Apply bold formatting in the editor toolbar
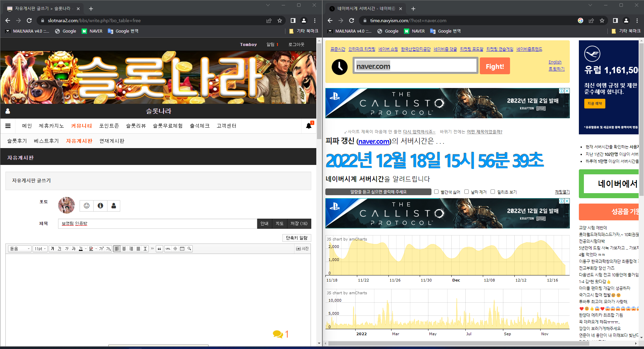The height and width of the screenshot is (349, 644). [52, 249]
